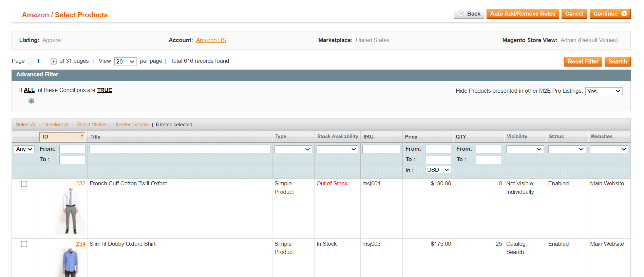Image resolution: width=644 pixels, height=277 pixels.
Task: Click the Title filter input field
Action: [x=180, y=149]
